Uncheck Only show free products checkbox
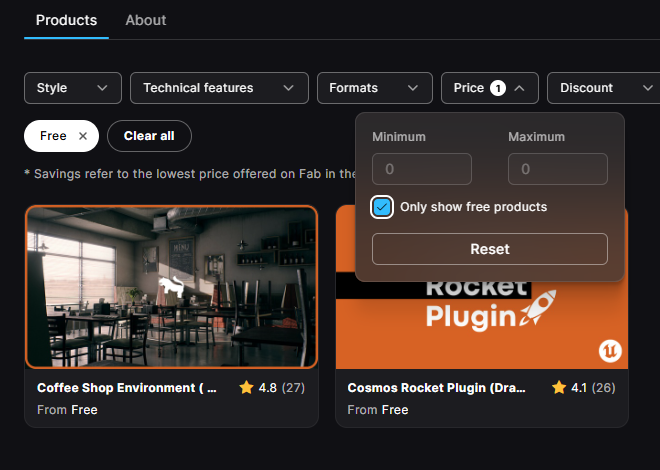This screenshot has width=660, height=470. [382, 207]
